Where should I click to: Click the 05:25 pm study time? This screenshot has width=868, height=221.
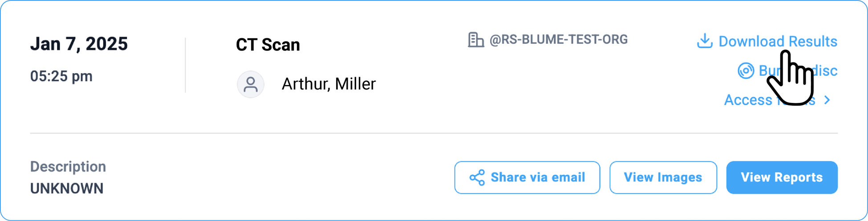click(61, 76)
